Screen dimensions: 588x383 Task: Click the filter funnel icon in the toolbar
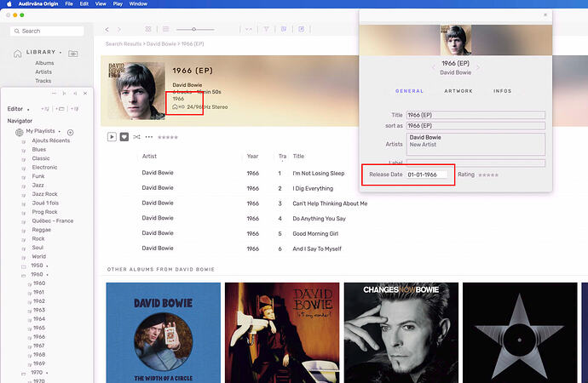(266, 29)
